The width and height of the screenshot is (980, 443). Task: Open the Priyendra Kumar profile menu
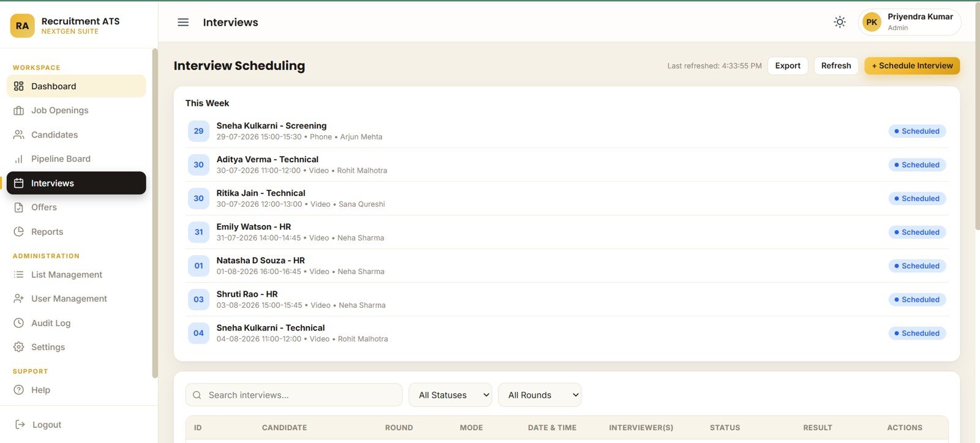tap(910, 22)
